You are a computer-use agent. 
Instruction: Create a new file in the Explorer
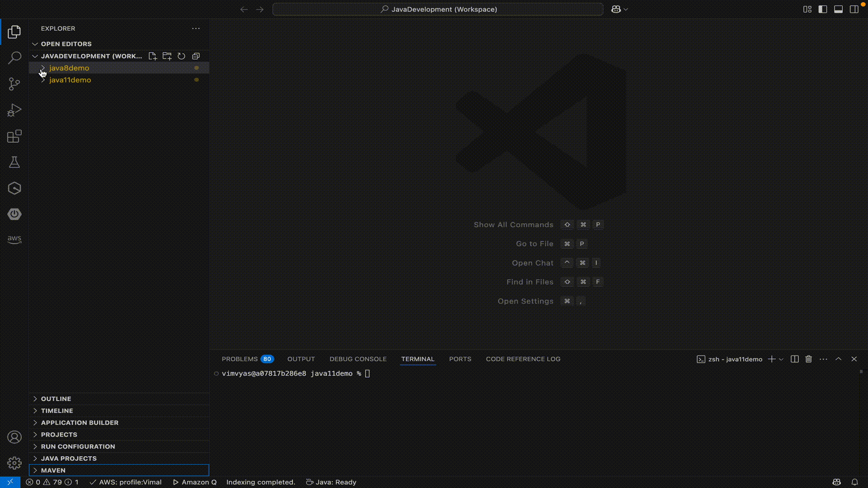click(152, 56)
